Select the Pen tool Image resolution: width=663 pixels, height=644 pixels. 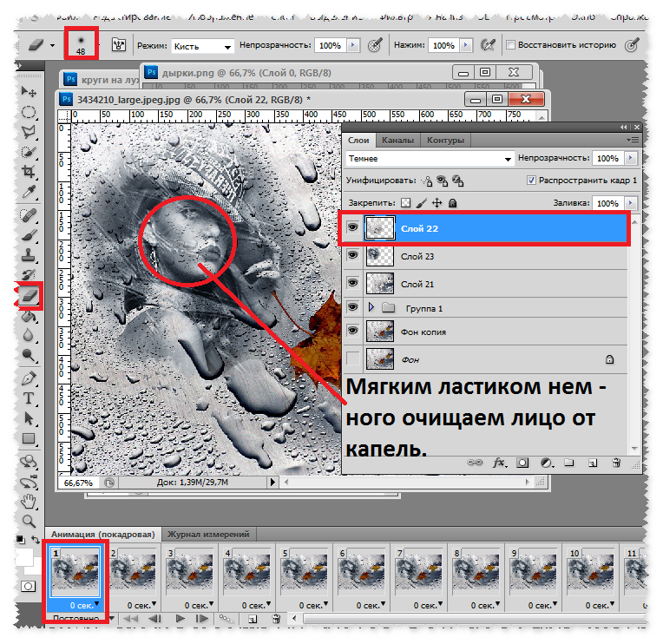(29, 378)
